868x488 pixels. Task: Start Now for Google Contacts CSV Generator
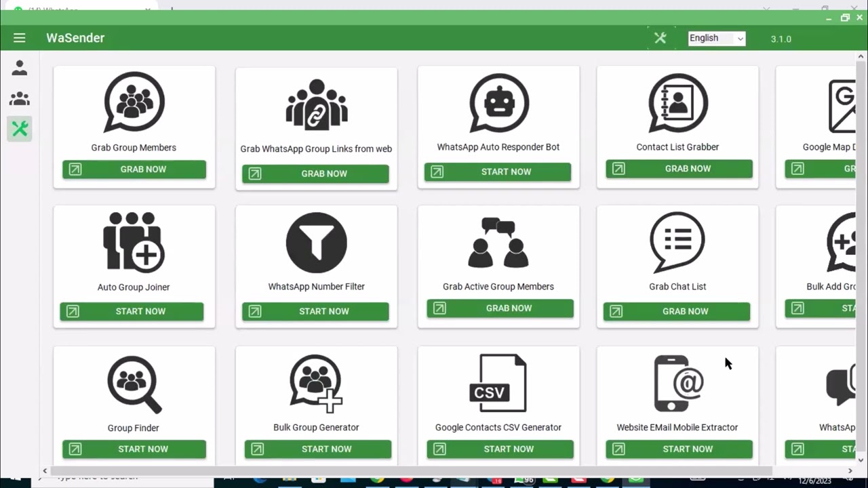click(x=500, y=449)
